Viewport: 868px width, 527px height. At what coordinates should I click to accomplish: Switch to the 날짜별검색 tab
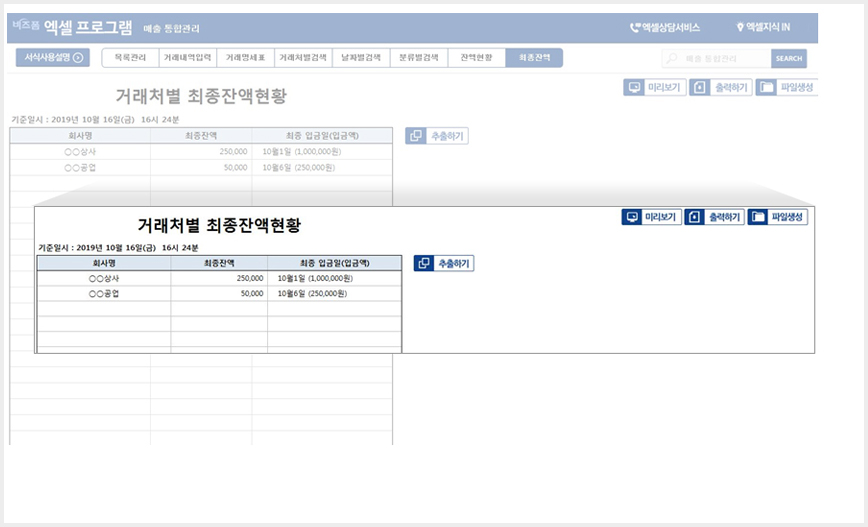tap(361, 58)
